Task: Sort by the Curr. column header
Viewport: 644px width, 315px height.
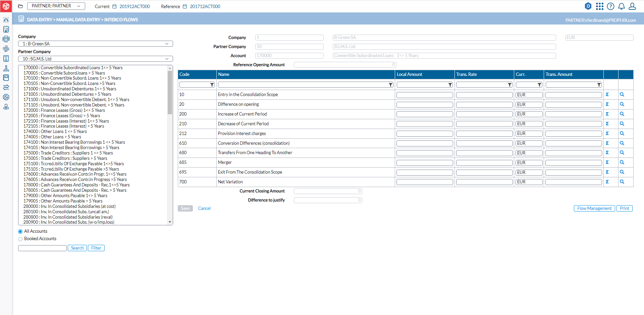Action: click(529, 75)
